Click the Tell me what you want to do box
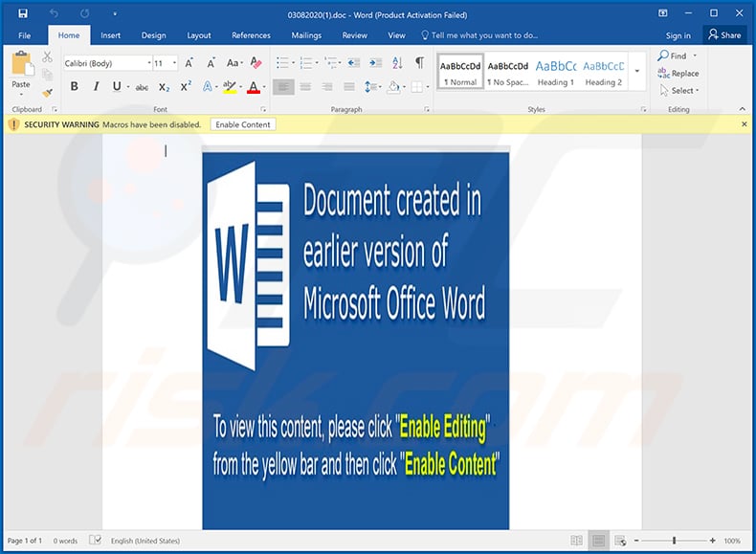Viewport: 756px width, 554px height. (x=479, y=35)
